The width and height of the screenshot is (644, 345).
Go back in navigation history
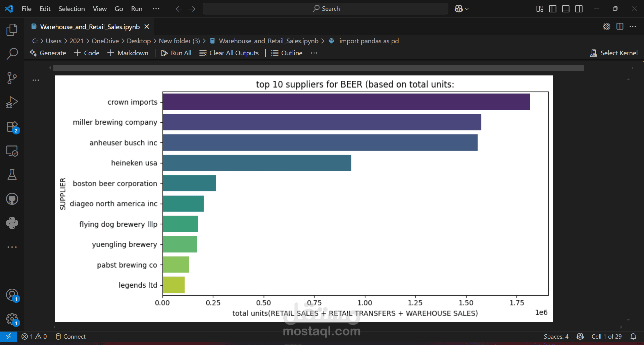point(179,9)
